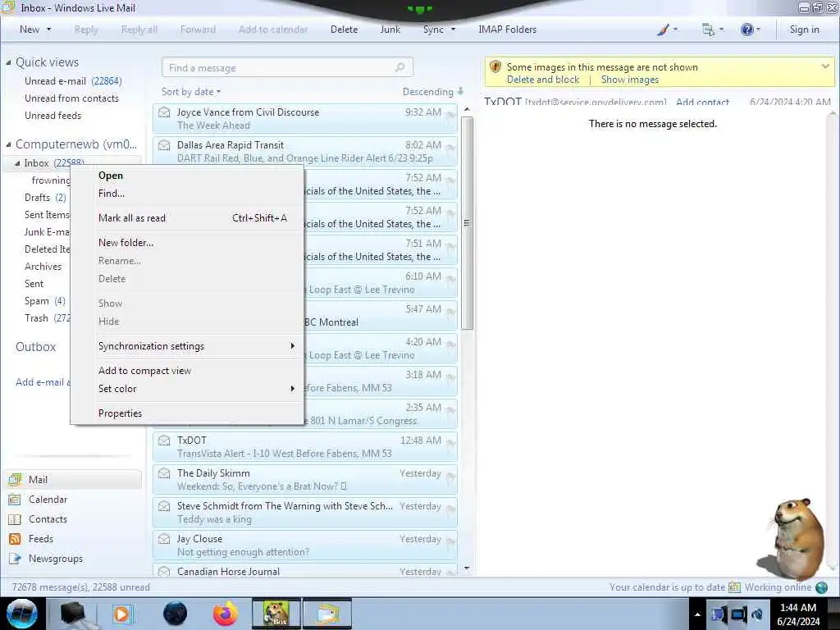Image resolution: width=840 pixels, height=630 pixels.
Task: Click the calendar status icon in status bar
Action: [x=734, y=587]
